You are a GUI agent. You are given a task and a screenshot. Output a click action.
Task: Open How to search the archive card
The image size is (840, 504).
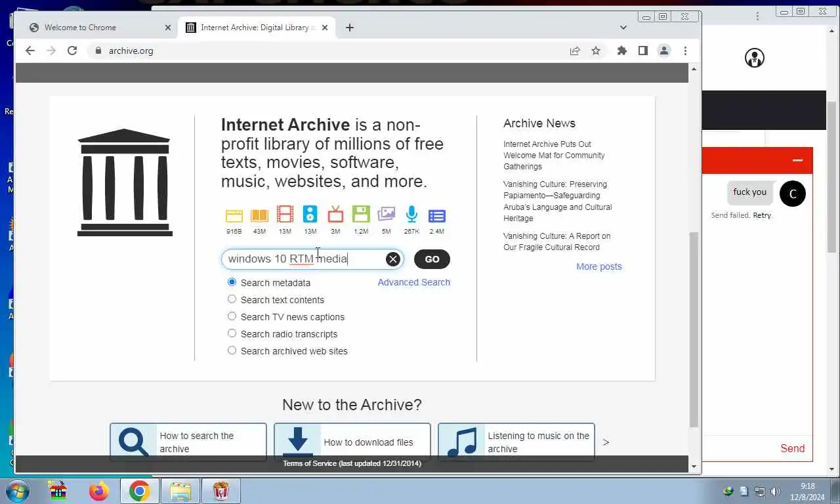[x=188, y=442]
